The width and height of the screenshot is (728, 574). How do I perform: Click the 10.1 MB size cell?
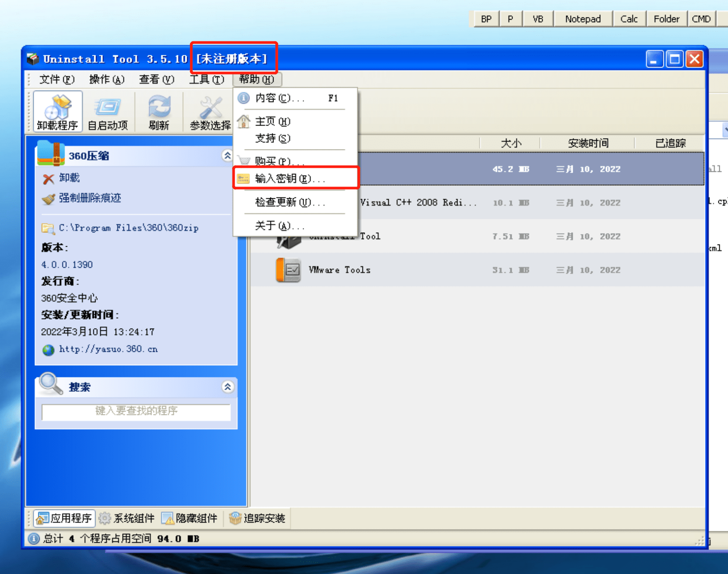click(511, 203)
